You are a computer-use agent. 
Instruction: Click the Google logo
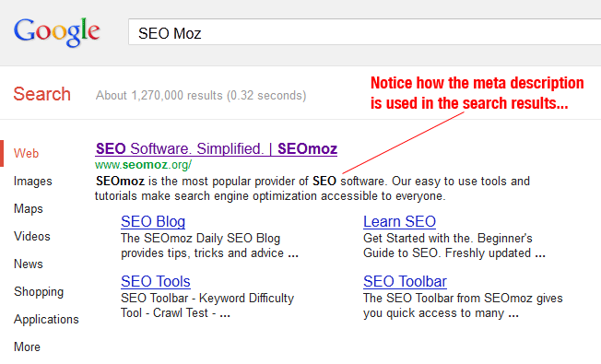pos(57,32)
